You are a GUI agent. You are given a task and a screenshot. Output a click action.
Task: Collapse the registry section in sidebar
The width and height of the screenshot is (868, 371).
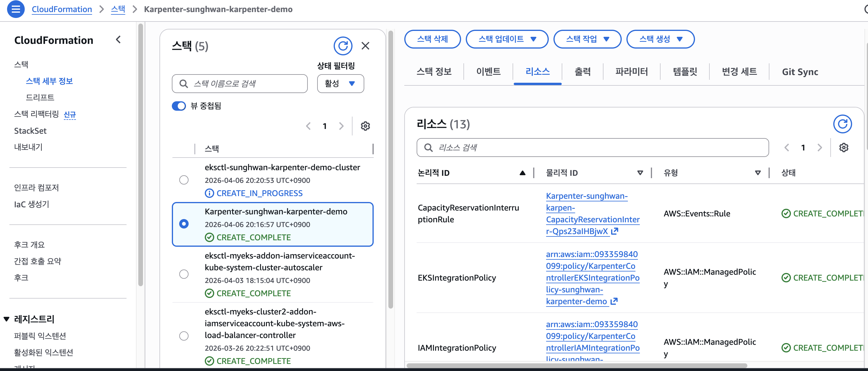[x=6, y=319]
